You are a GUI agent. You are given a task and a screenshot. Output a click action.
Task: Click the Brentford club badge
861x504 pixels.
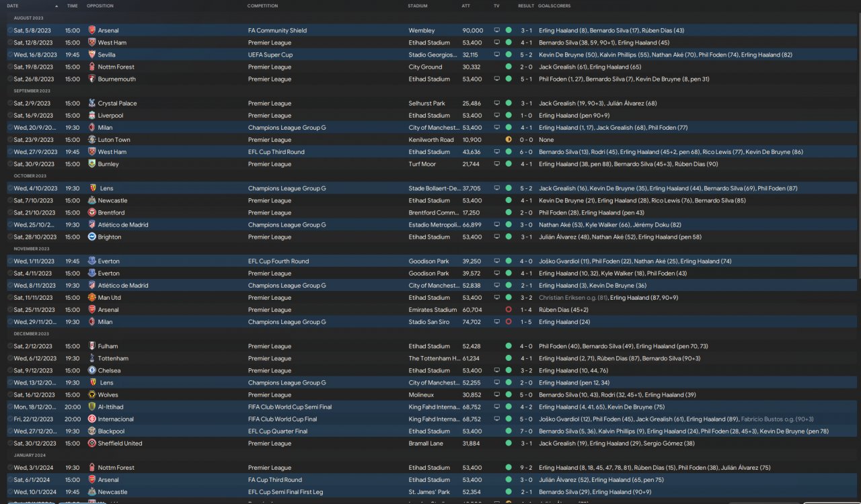92,212
